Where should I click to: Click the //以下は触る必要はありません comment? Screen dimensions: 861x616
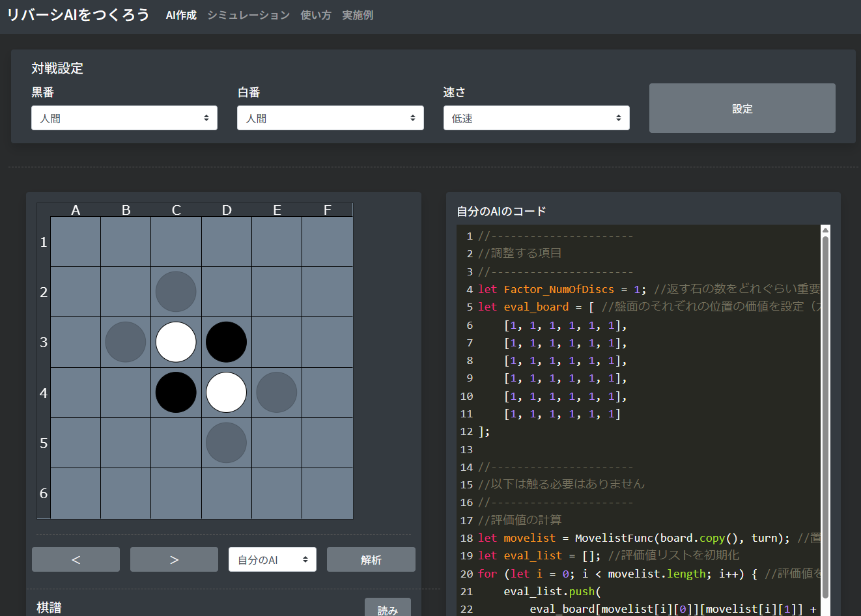coord(561,484)
